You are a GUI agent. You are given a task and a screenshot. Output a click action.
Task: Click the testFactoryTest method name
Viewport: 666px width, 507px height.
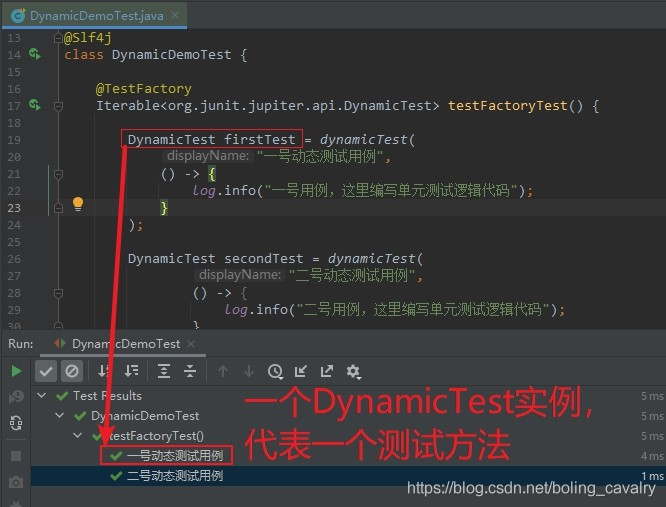(x=508, y=105)
